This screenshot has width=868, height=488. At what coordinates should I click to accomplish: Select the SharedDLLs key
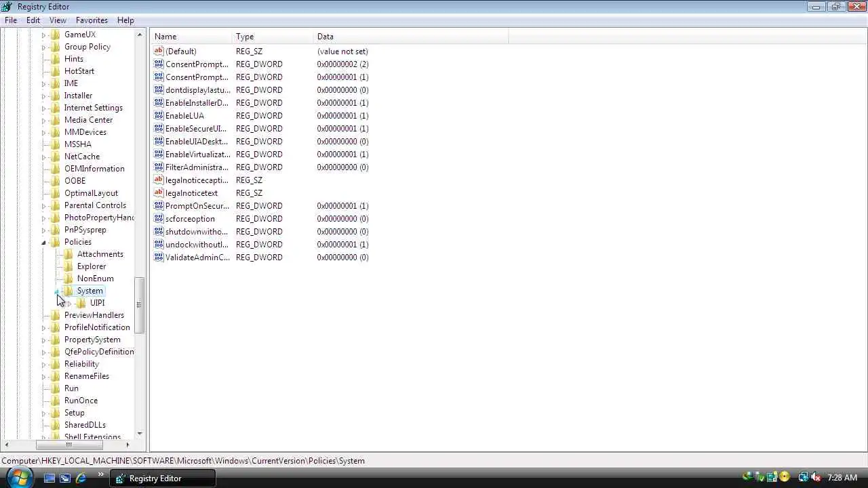[85, 425]
